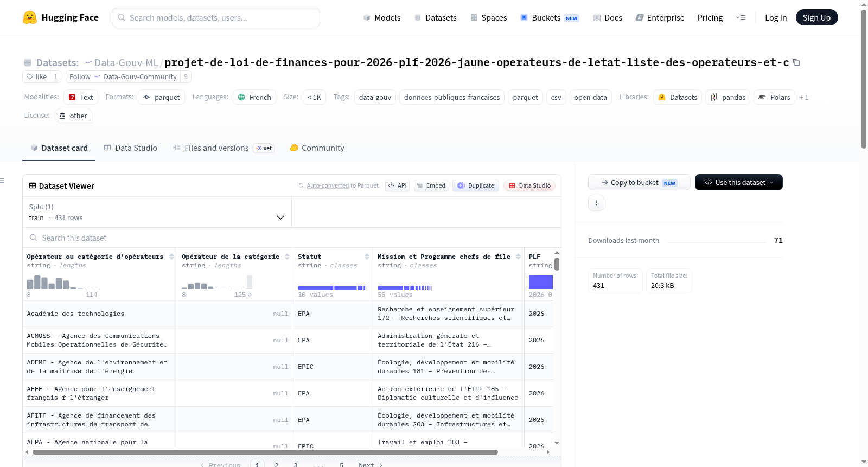Click the Polars library tag

[x=774, y=97]
